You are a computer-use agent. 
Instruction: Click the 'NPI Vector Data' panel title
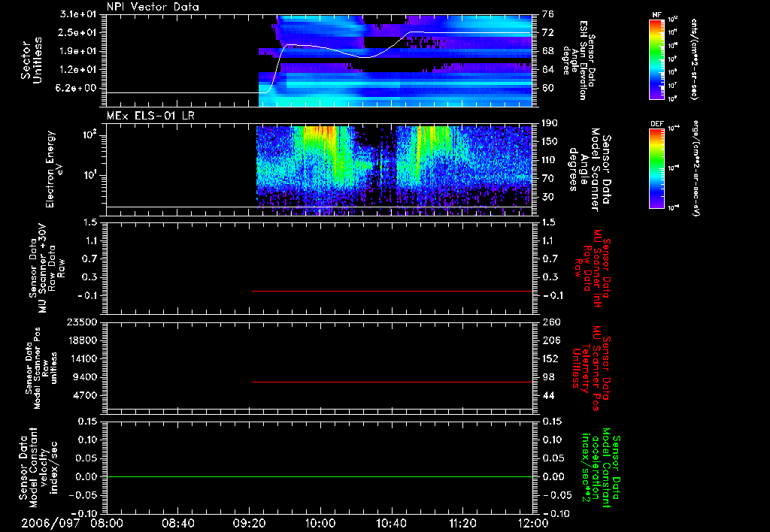click(x=153, y=7)
